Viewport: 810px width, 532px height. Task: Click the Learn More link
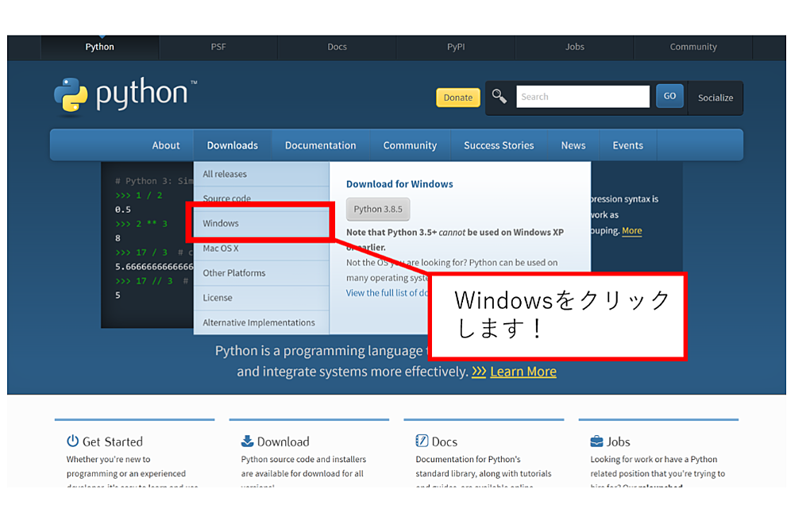(x=523, y=372)
